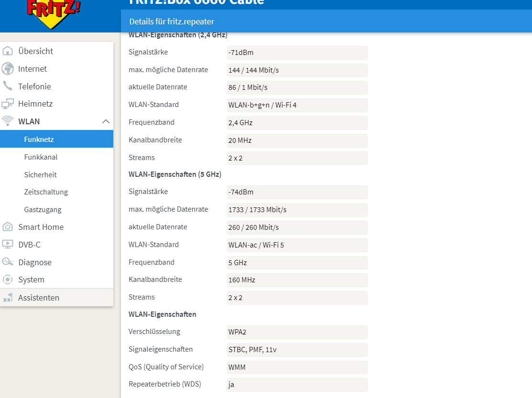The width and height of the screenshot is (532, 398).
Task: Click the Repeaterbetrieb (WDS) ja field
Action: (297, 385)
